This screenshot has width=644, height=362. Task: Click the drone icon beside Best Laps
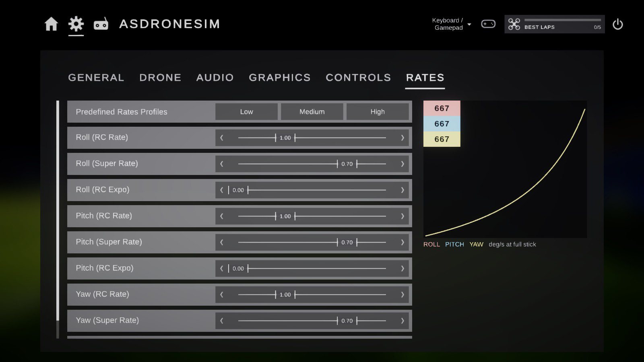click(x=514, y=24)
